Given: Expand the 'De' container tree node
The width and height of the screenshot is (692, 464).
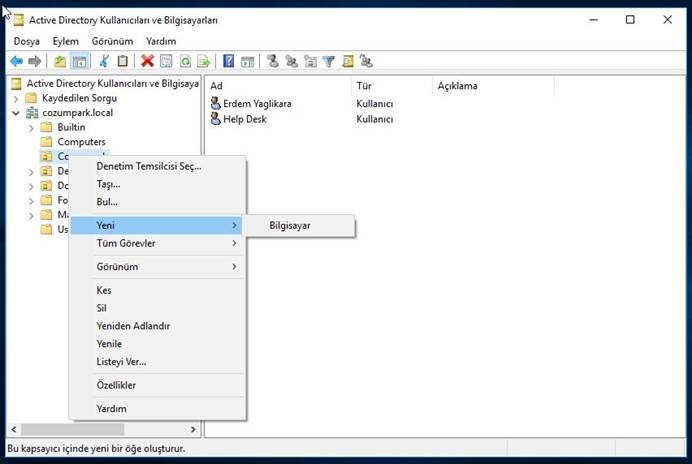Looking at the screenshot, I should [x=31, y=172].
